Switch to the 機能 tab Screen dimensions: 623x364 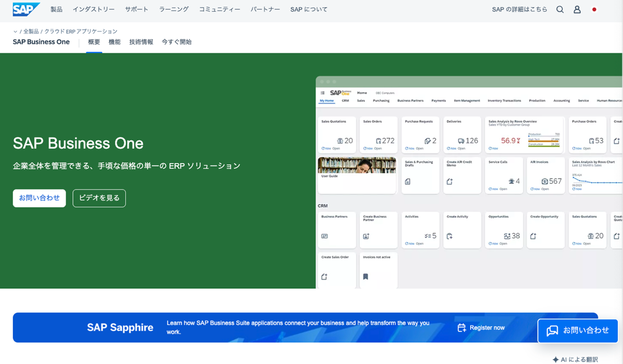115,42
